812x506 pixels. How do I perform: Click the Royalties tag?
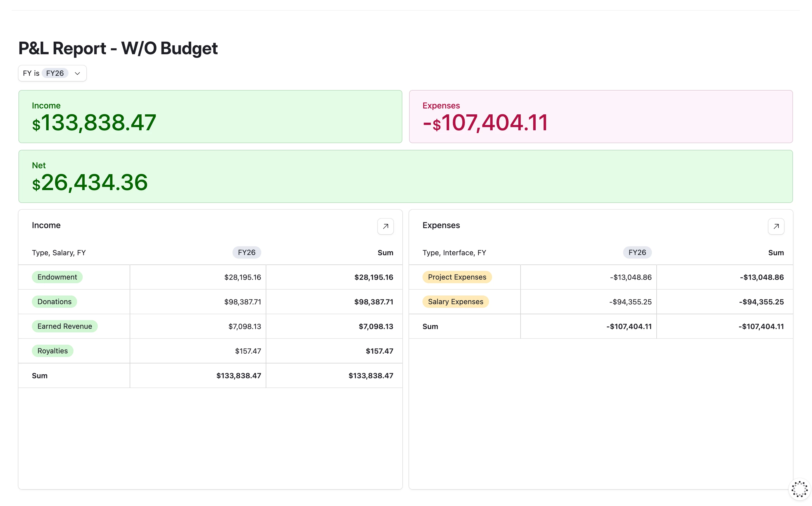(53, 351)
